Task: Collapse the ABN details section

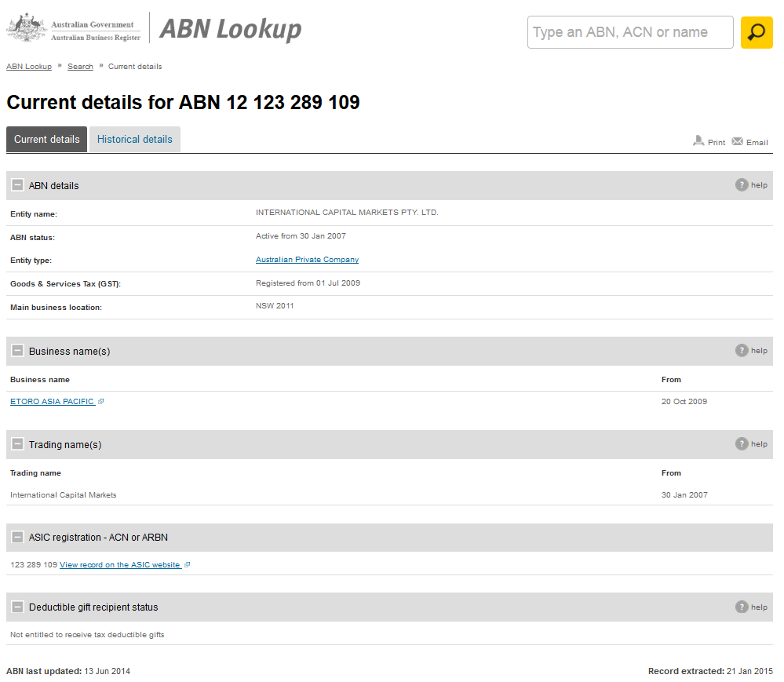Action: click(x=17, y=185)
